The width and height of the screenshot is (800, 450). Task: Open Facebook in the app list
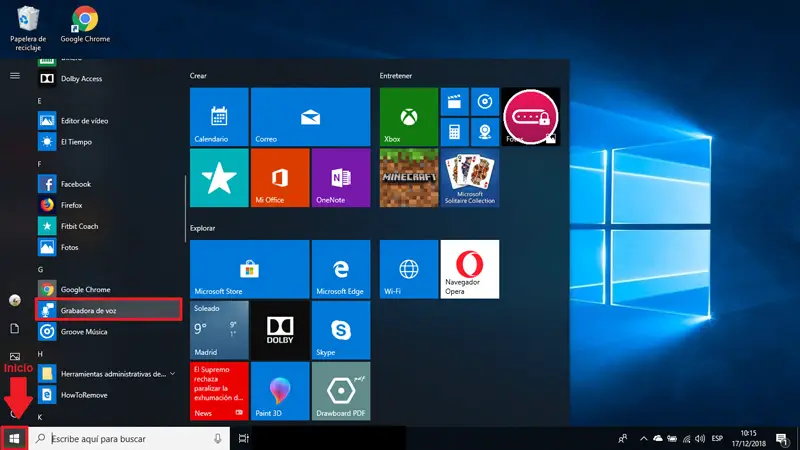[x=108, y=184]
